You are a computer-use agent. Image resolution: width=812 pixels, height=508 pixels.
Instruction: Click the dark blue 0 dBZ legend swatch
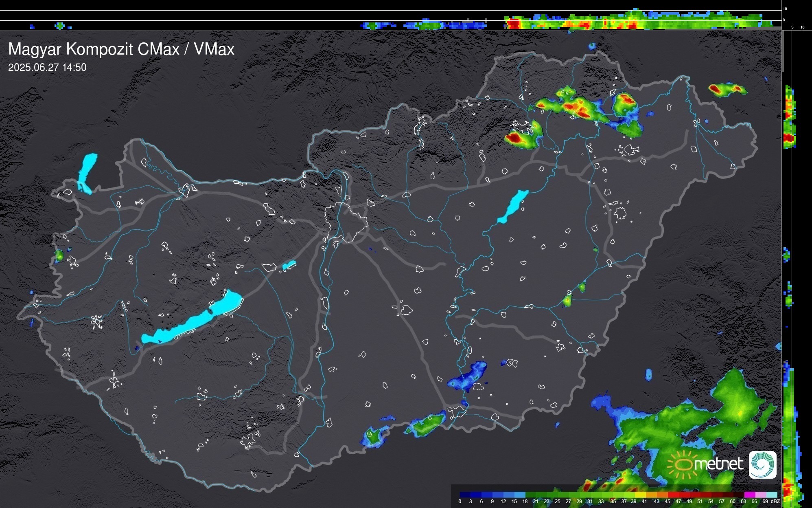click(x=465, y=495)
